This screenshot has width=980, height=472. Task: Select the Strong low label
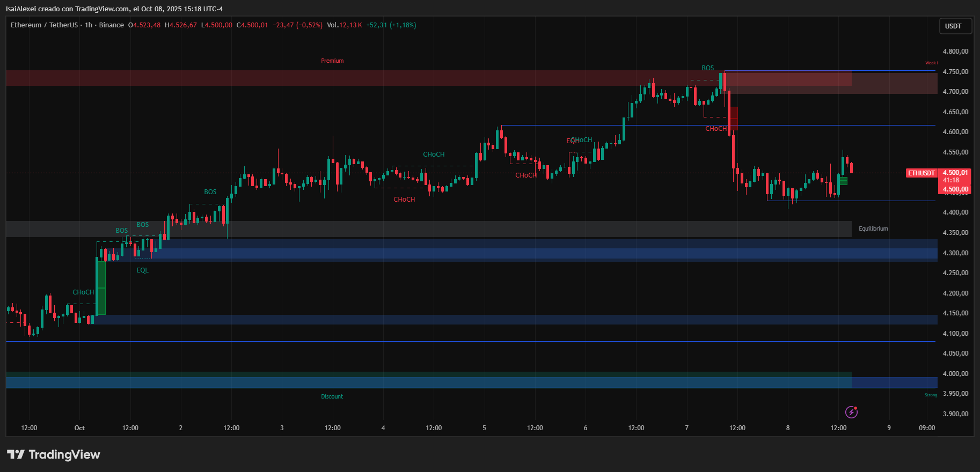point(931,395)
